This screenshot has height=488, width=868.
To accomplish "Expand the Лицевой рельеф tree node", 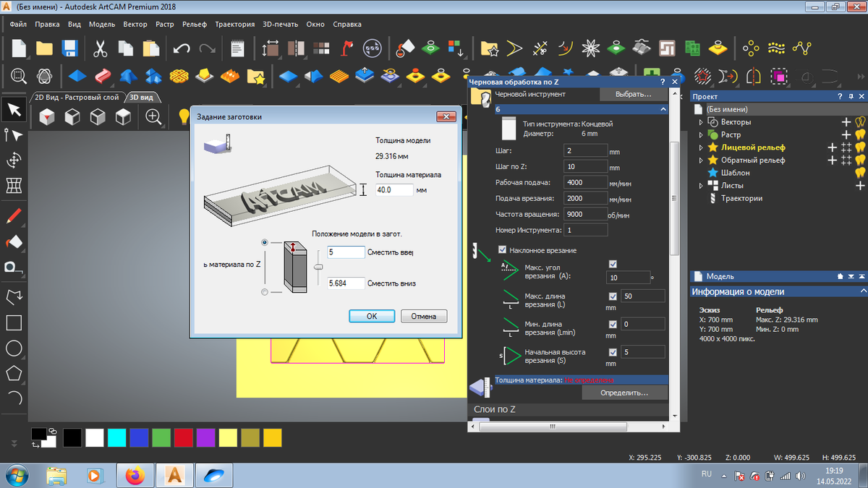I will [700, 147].
